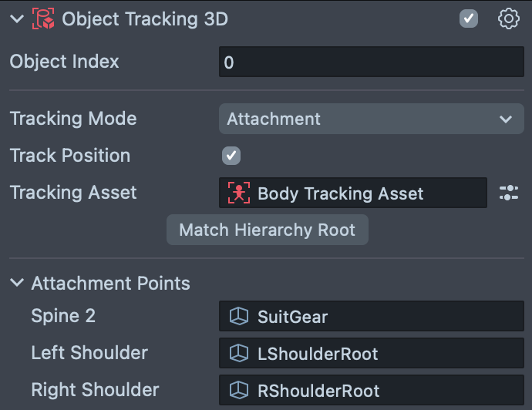Uncheck the Track Position checkbox
The image size is (532, 410).
click(x=231, y=156)
